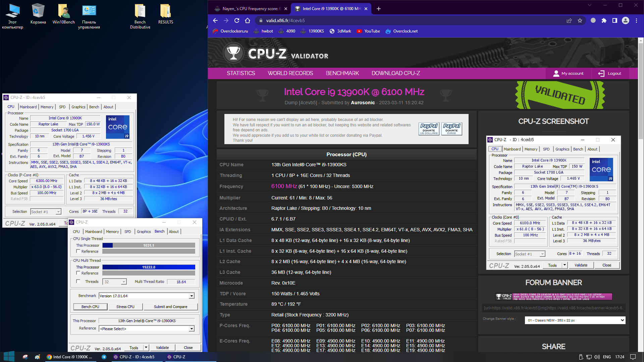Click the Multi Thread This Processor score bar
This screenshot has width=644, height=362.
tap(149, 267)
